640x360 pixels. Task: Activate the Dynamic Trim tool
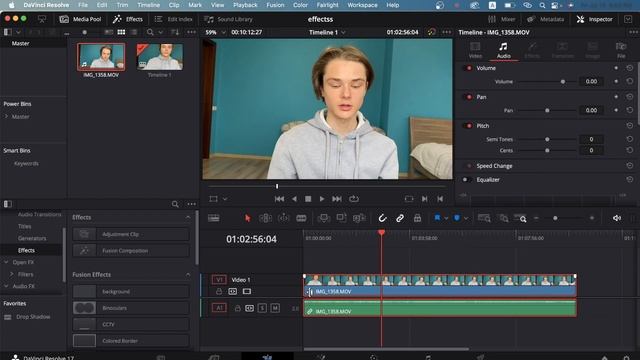[283, 218]
